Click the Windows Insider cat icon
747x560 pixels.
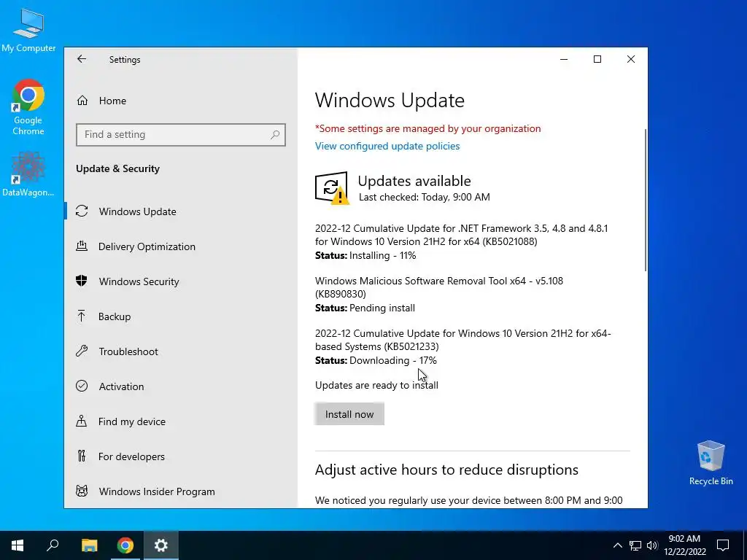click(x=82, y=491)
